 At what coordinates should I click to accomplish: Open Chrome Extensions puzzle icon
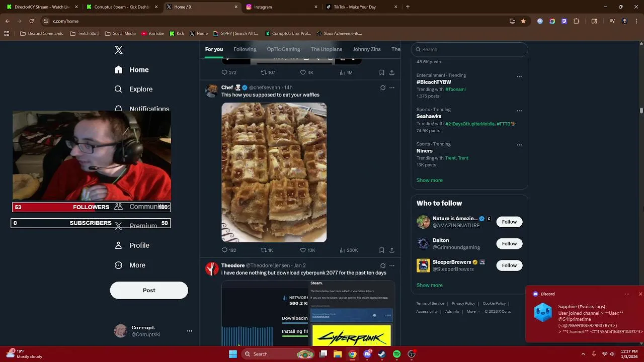coord(577,21)
